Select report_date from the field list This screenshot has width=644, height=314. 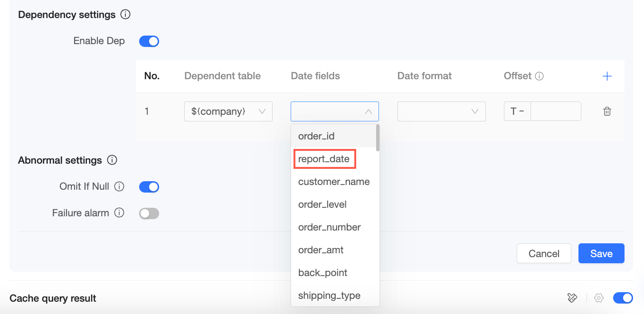[324, 159]
